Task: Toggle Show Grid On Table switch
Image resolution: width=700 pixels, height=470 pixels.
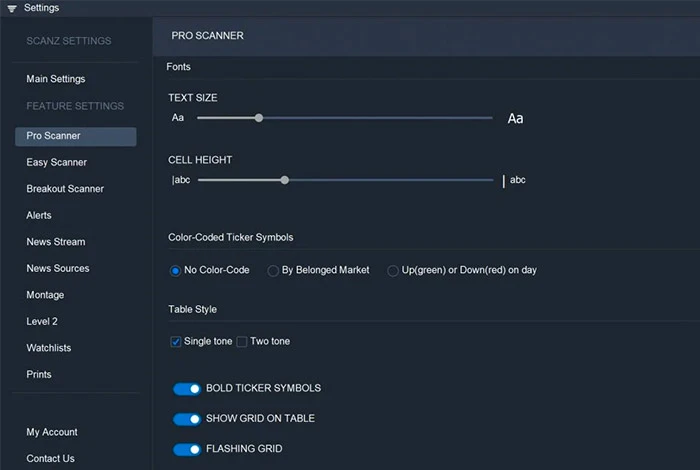Action: pos(187,419)
